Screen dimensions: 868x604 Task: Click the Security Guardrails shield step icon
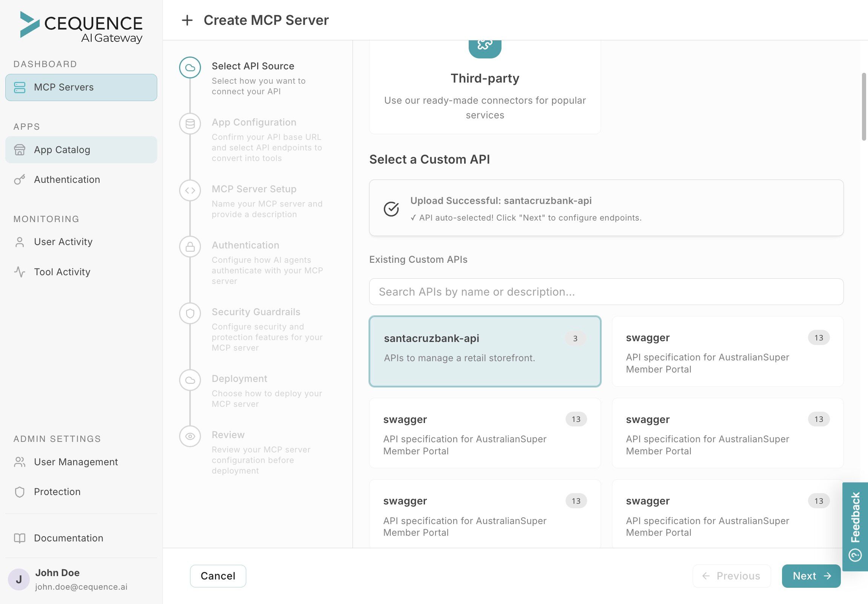(190, 313)
